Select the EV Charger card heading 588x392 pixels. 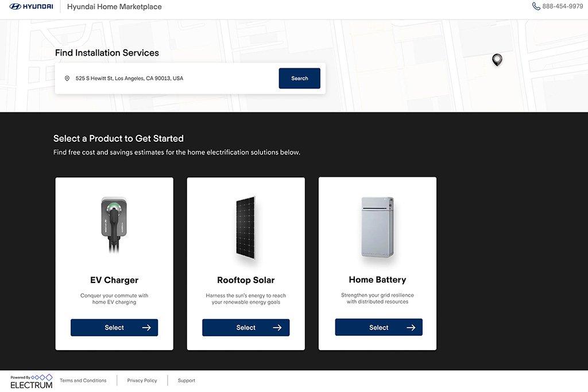click(x=114, y=280)
